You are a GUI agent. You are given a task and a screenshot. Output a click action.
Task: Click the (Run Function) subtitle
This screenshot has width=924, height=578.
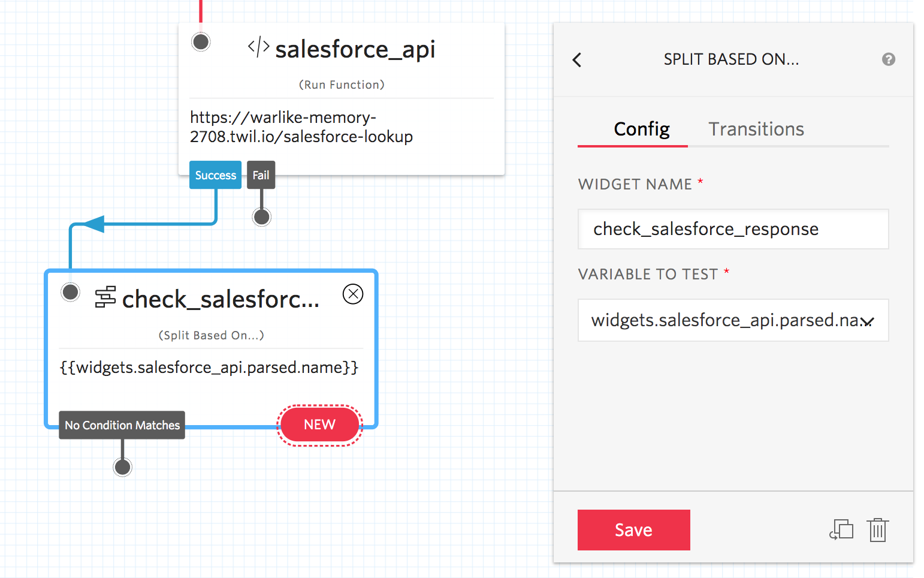342,85
